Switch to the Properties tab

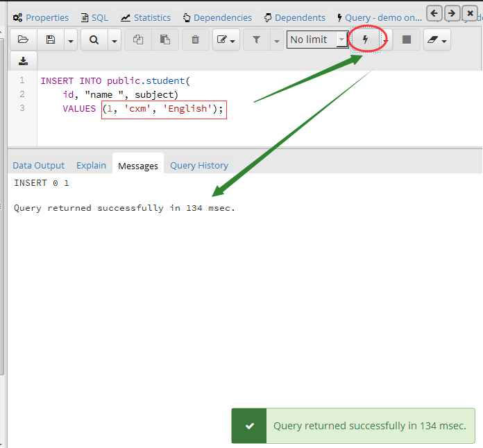click(x=41, y=17)
